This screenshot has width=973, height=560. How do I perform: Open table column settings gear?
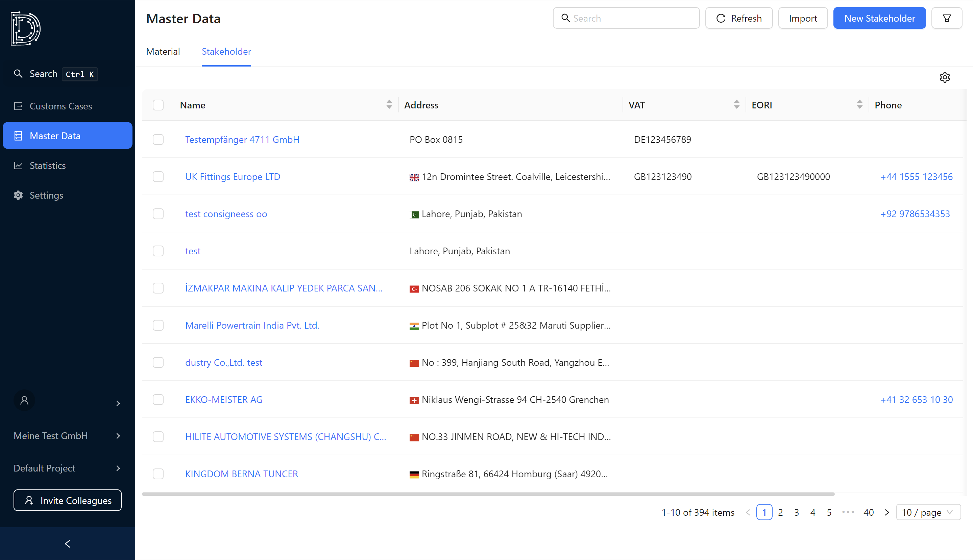tap(945, 77)
